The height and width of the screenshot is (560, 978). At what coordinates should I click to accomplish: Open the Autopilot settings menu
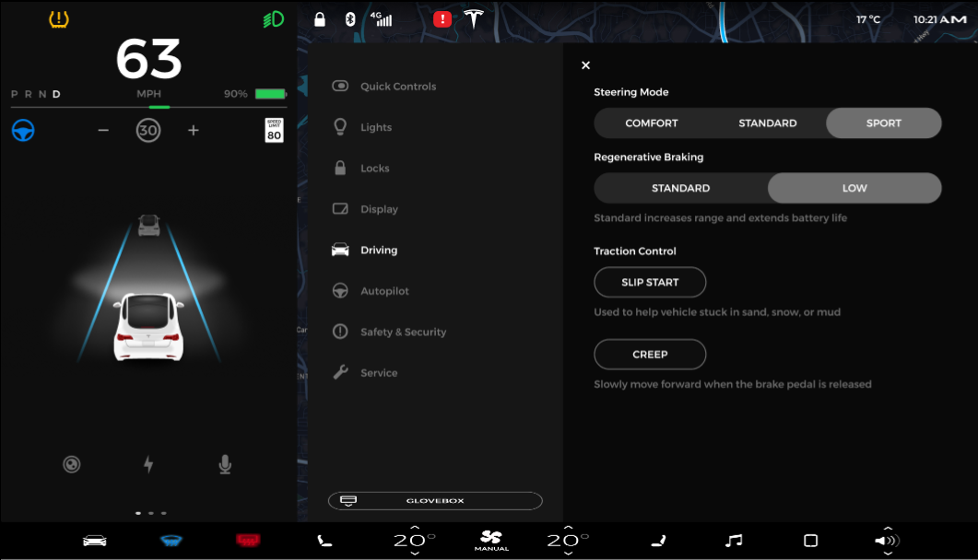pos(387,290)
